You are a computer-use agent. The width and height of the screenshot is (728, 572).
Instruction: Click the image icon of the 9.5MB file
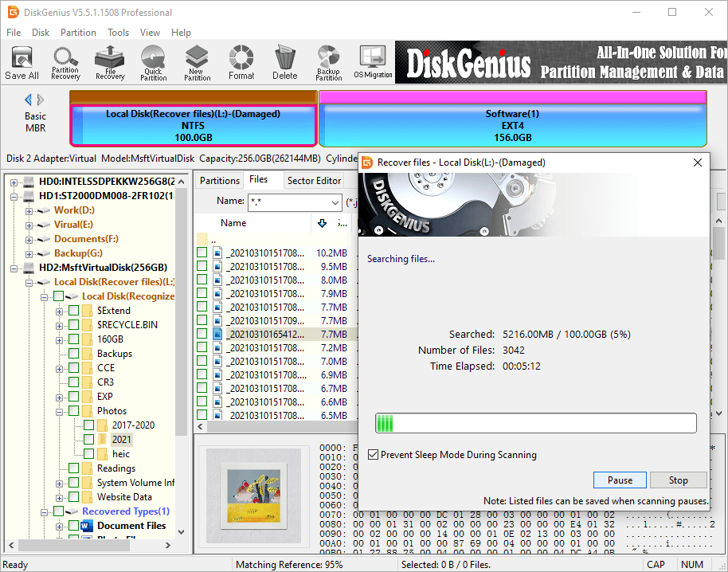coord(217,267)
